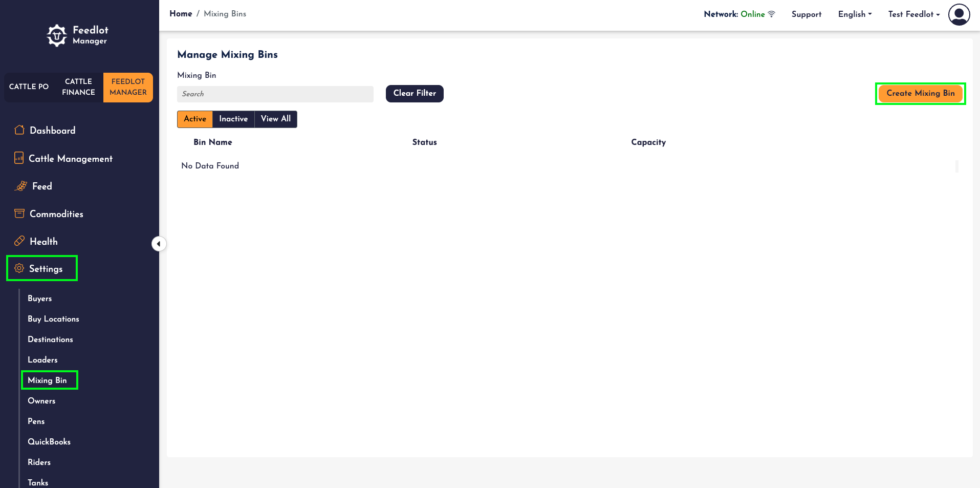Click the Settings gear icon
The image size is (980, 488).
click(x=19, y=268)
